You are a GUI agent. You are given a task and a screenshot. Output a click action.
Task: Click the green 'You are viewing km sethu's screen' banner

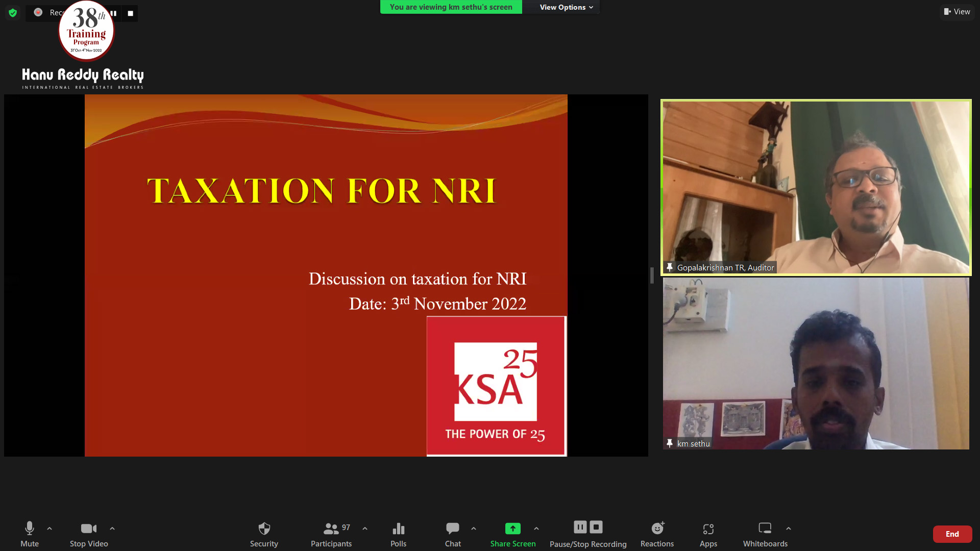tap(451, 7)
